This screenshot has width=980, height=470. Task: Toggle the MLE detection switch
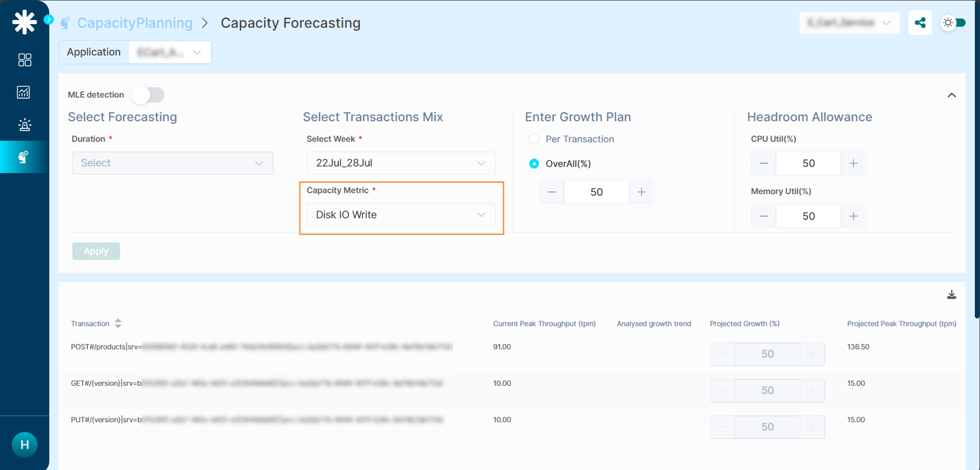click(148, 95)
